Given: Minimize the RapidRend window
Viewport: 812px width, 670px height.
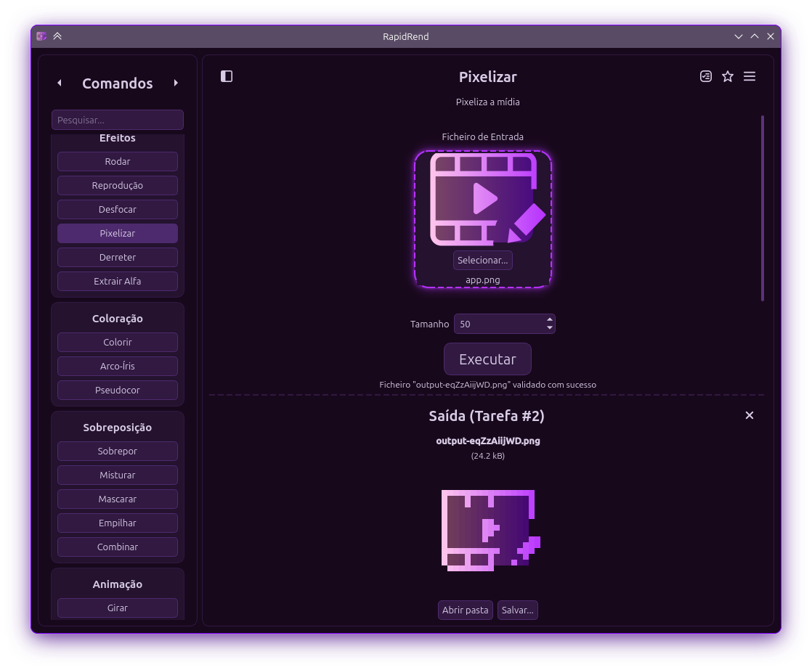Looking at the screenshot, I should pos(739,36).
